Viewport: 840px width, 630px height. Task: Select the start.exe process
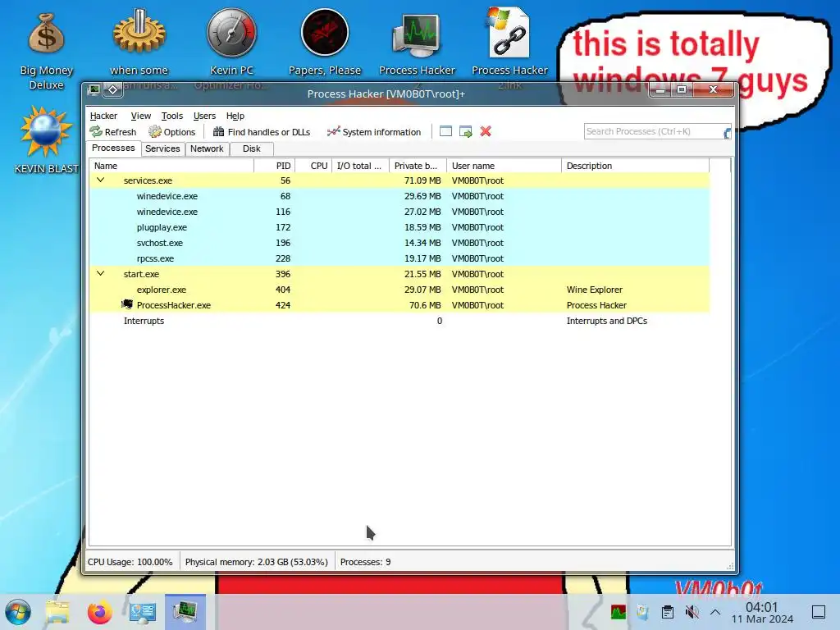pos(399,274)
